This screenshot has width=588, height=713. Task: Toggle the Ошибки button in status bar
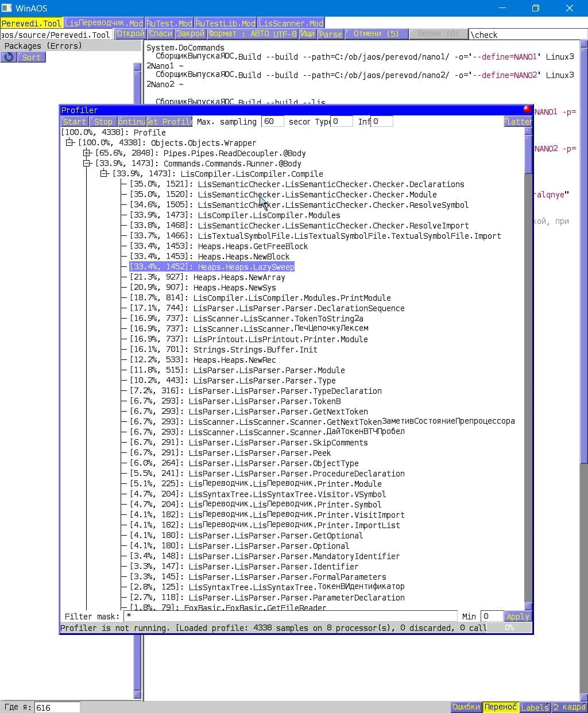(466, 707)
